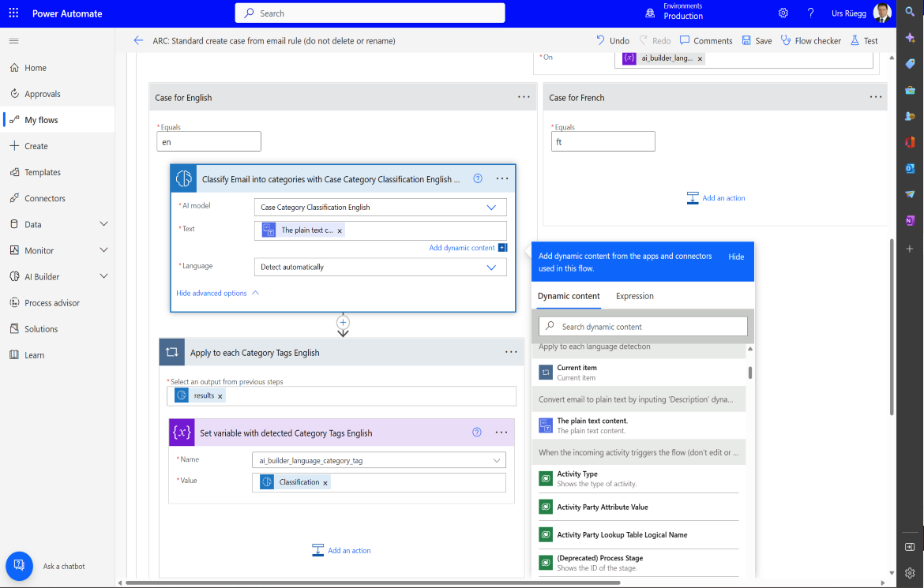Remove the results token

(220, 396)
